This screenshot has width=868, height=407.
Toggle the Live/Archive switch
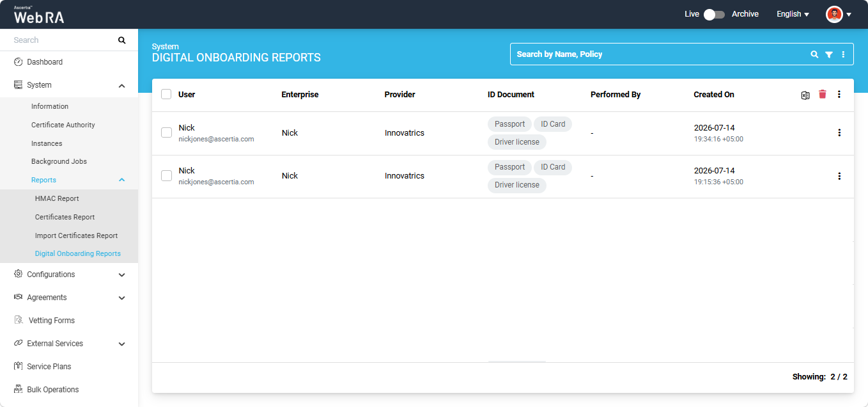point(714,14)
